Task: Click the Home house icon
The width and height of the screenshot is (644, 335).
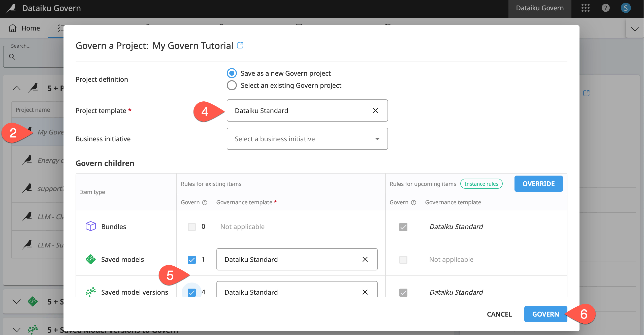Action: point(13,28)
